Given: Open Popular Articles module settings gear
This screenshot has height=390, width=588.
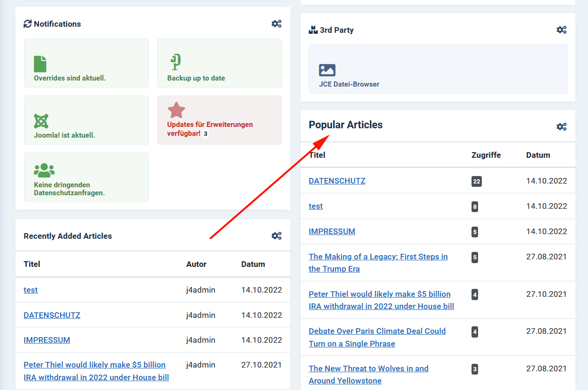Looking at the screenshot, I should [561, 126].
